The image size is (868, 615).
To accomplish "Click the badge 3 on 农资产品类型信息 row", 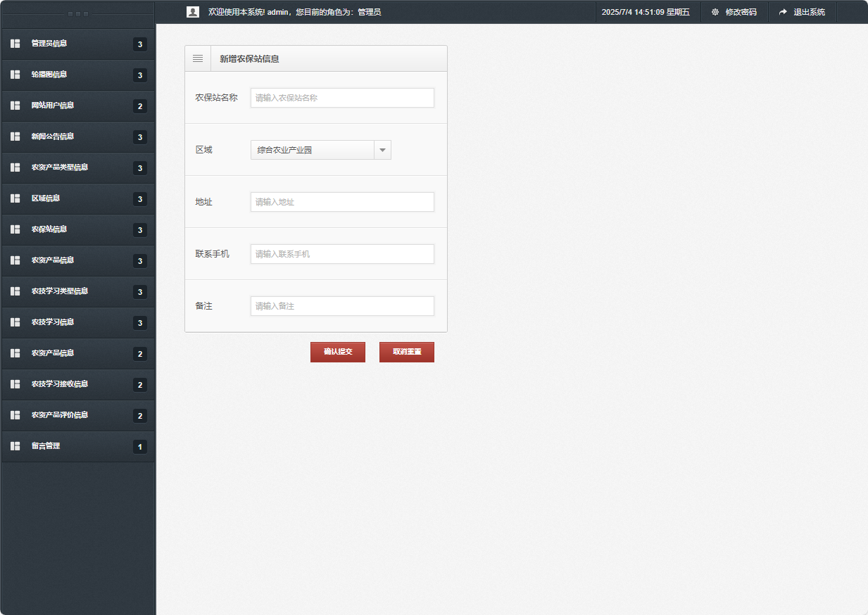I will pyautogui.click(x=140, y=168).
